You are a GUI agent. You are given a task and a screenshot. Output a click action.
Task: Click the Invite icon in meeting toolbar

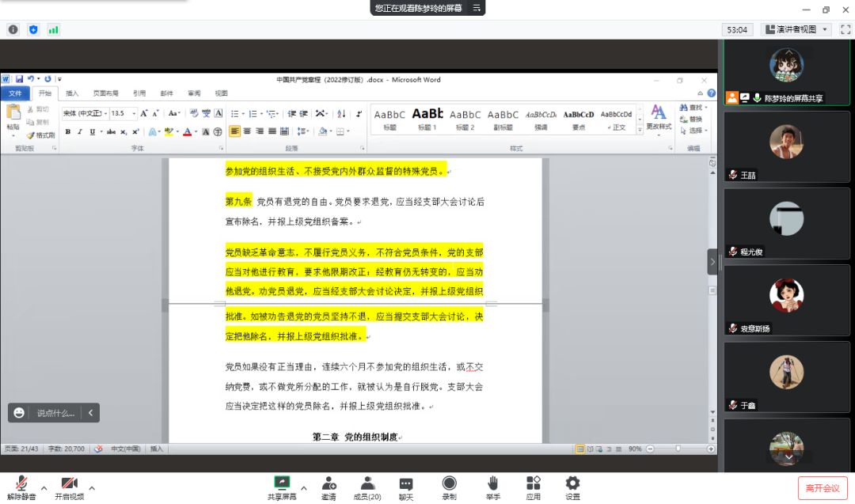(x=329, y=483)
